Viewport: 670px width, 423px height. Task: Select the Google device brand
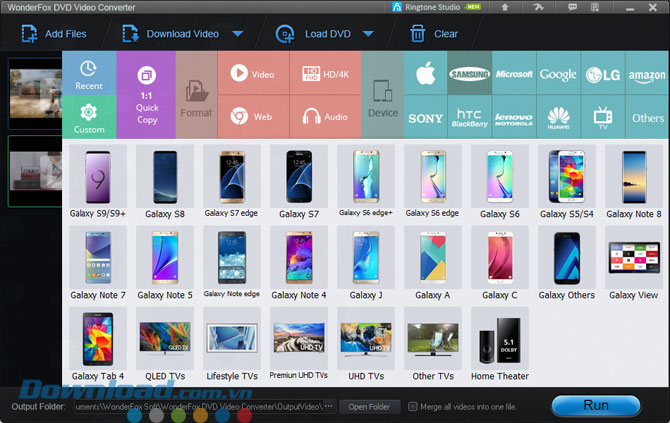[x=558, y=73]
